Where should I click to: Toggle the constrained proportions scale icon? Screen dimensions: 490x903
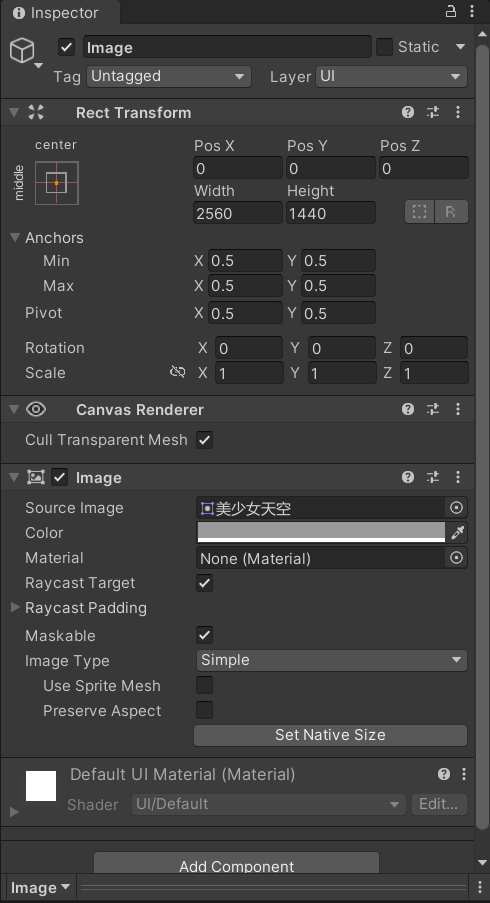click(177, 373)
